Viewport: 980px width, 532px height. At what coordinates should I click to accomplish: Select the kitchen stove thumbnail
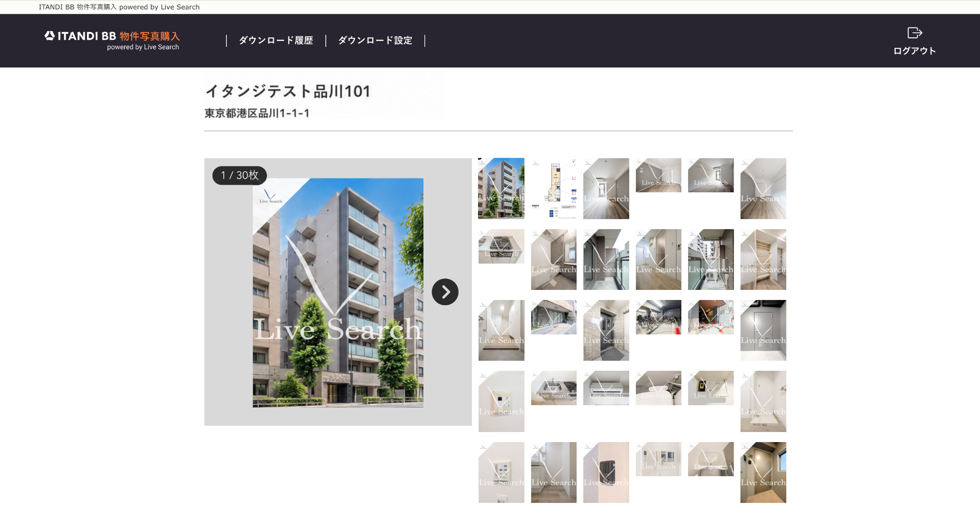pyautogui.click(x=501, y=246)
